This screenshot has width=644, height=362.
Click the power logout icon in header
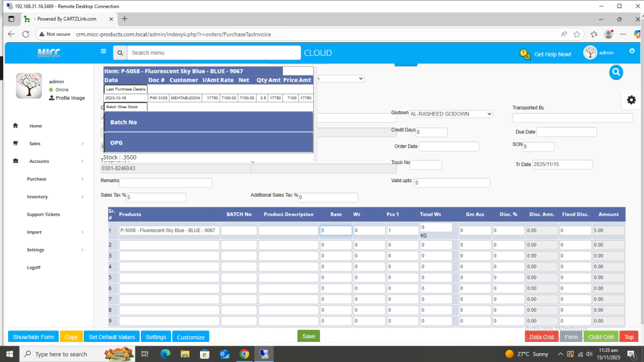click(631, 51)
